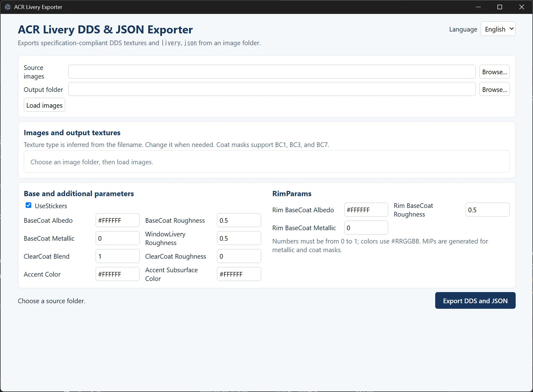Click the BaseCoat Roughness value field
533x392 pixels.
[x=239, y=220]
